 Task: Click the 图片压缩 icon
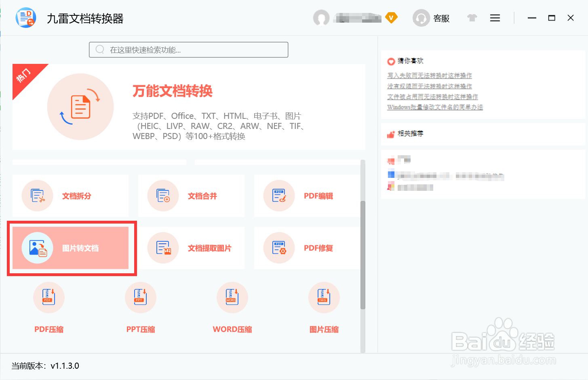pyautogui.click(x=324, y=298)
